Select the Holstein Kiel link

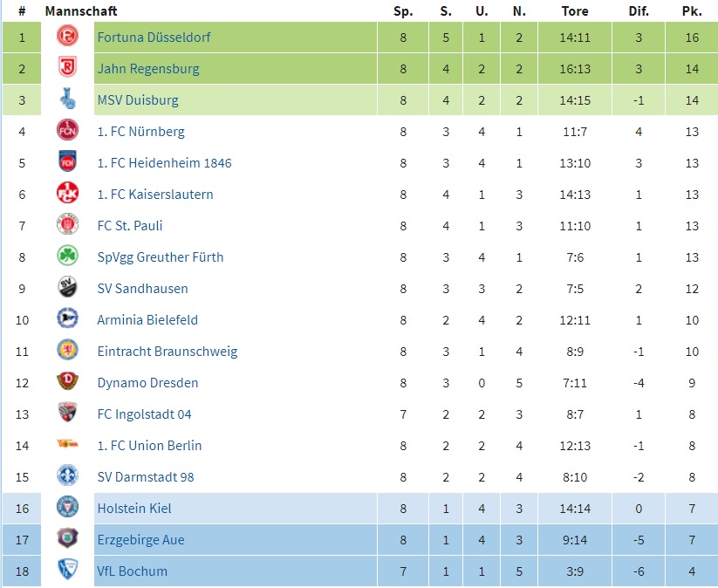click(134, 509)
